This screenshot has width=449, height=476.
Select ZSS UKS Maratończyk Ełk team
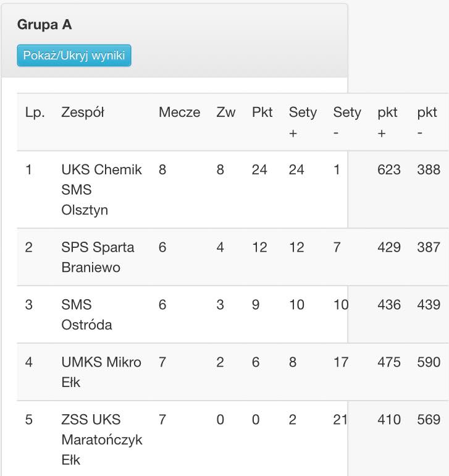(101, 440)
